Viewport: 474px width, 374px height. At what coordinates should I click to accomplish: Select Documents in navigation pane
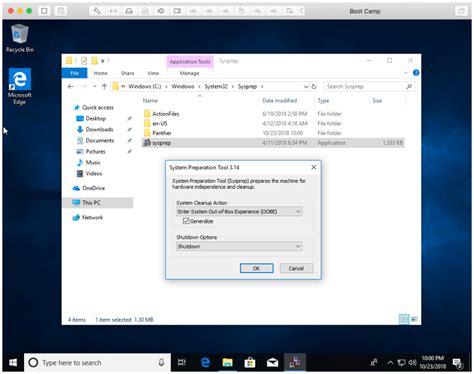(100, 140)
